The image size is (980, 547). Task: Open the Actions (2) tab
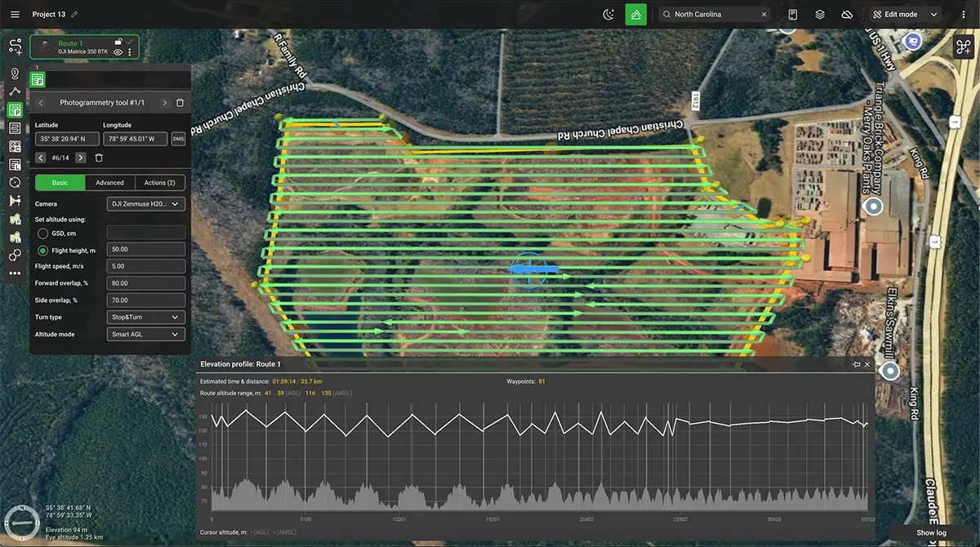(160, 182)
